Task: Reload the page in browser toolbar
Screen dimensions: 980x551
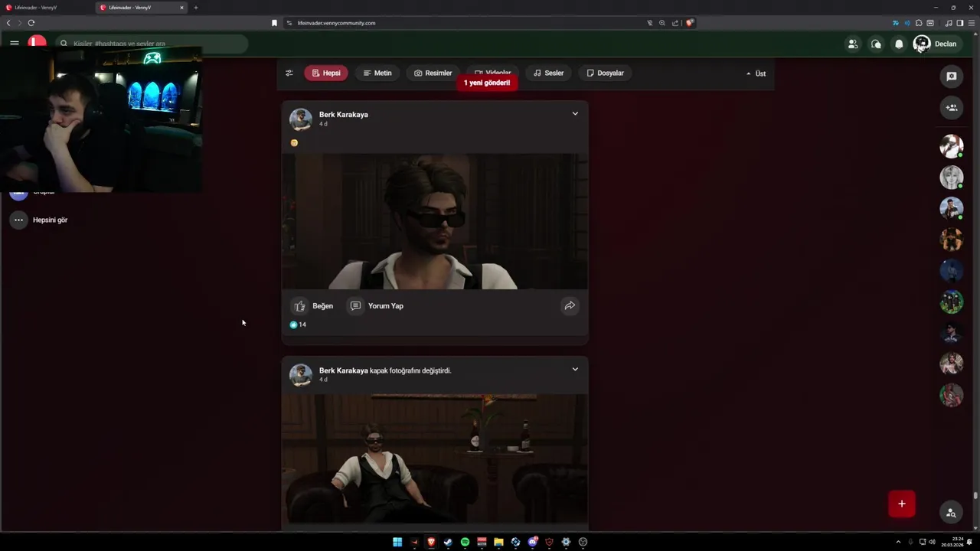Action: point(31,23)
